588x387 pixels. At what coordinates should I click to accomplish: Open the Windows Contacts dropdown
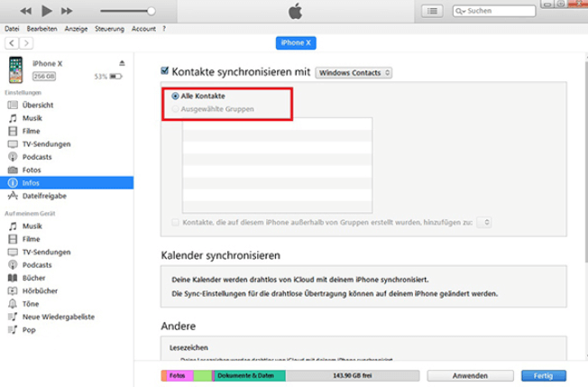[354, 71]
